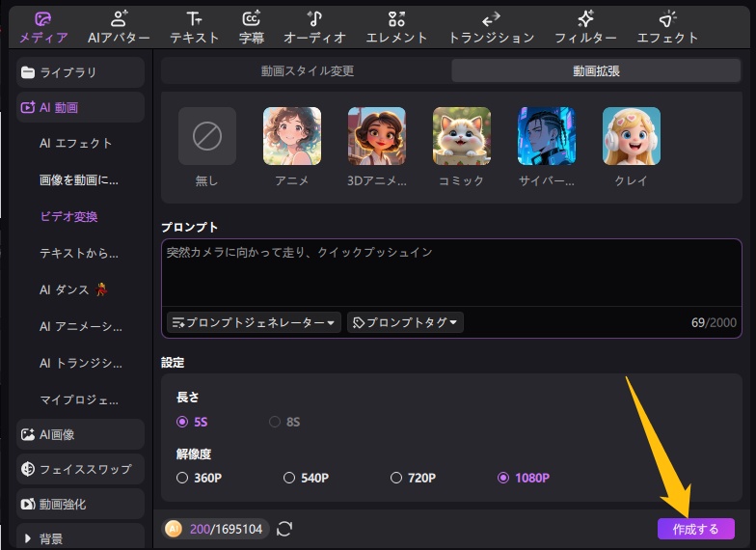The width and height of the screenshot is (756, 550).
Task: Open the AIアバター toolbar icon
Action: [x=119, y=19]
